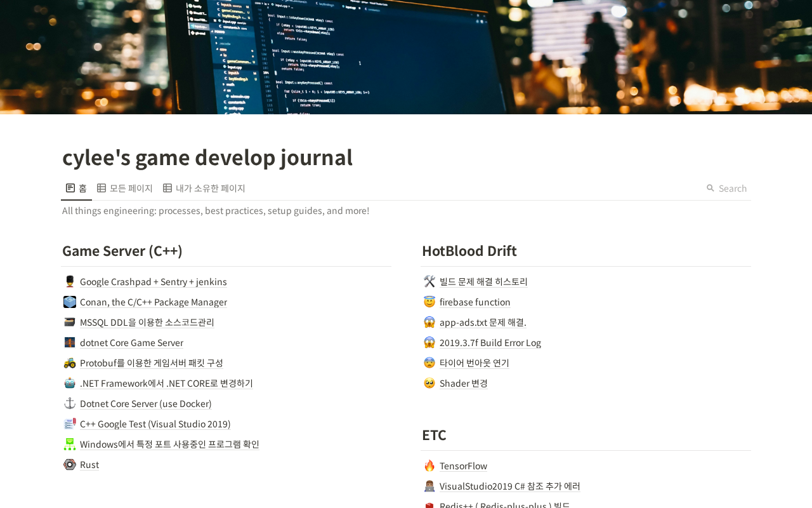
Task: Click the halo smiley beside firebase function
Action: click(429, 302)
